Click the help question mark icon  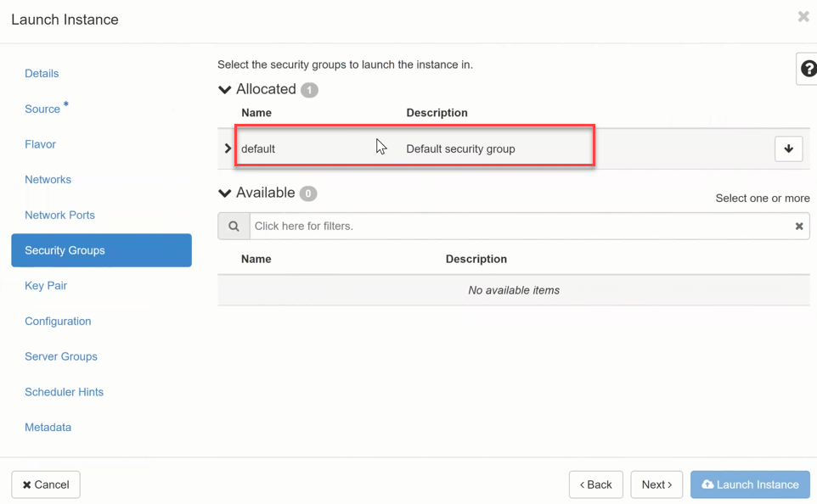click(808, 69)
